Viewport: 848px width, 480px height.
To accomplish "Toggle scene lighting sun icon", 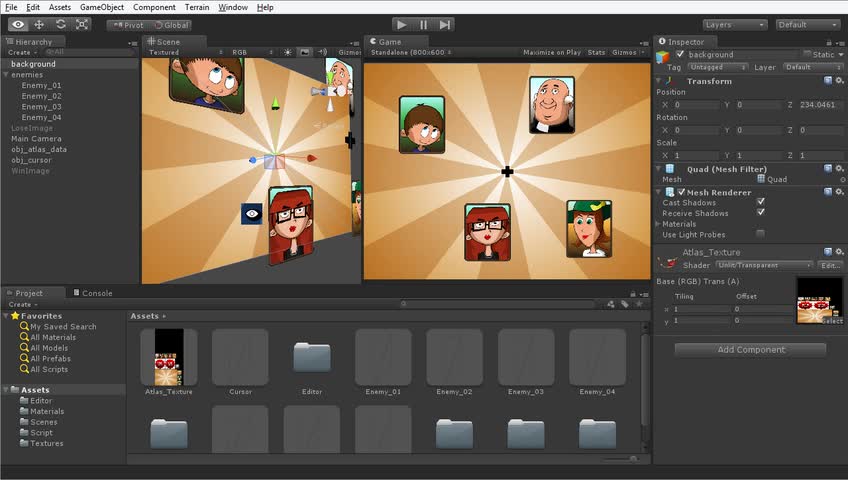I will (288, 52).
